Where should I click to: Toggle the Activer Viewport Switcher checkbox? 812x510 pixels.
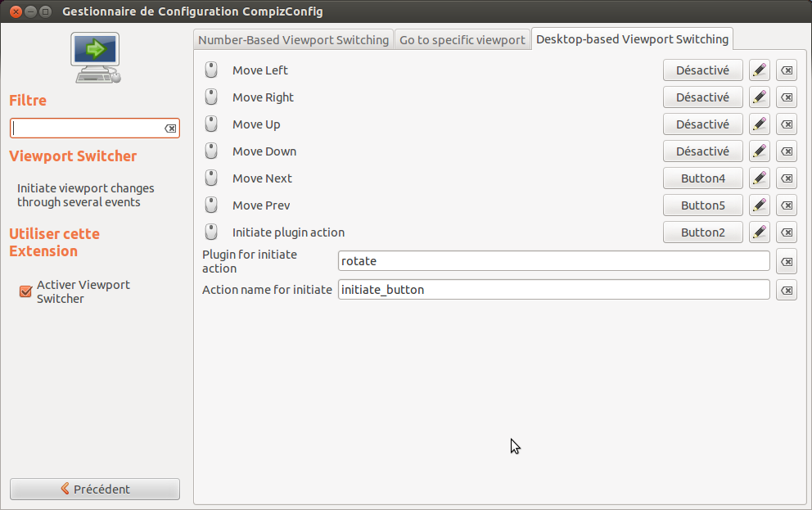(25, 291)
